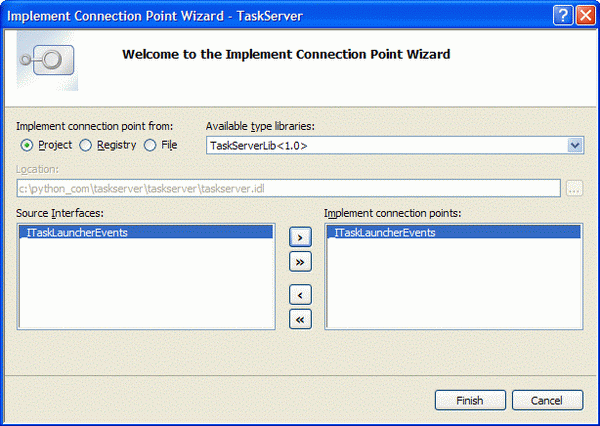Open the Available type libraries dropdown arrow
Image resolution: width=600 pixels, height=426 pixels.
pyautogui.click(x=575, y=145)
